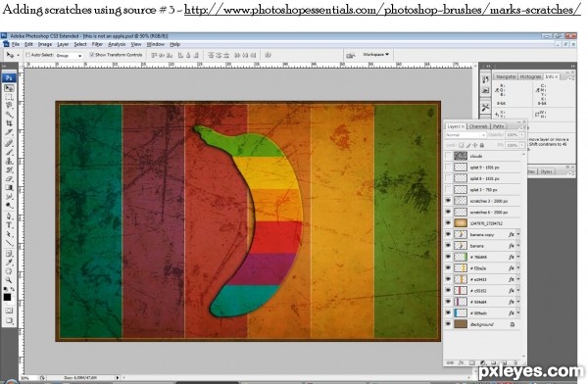
Task: Select the Pen tool
Action: coord(9,216)
